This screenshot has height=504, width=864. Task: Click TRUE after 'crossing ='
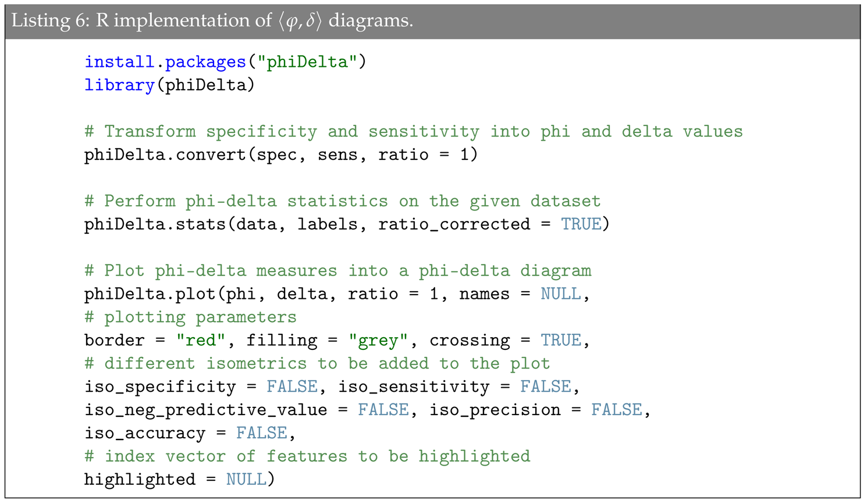tap(560, 341)
